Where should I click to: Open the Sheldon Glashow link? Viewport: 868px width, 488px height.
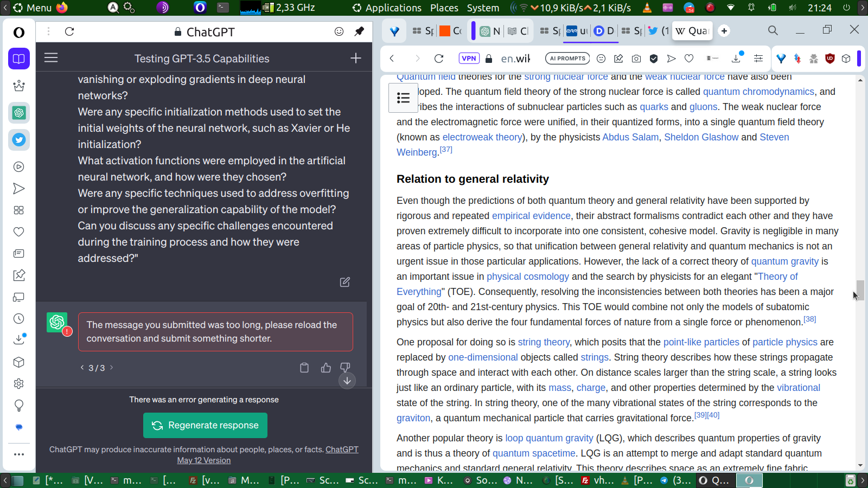(x=701, y=137)
